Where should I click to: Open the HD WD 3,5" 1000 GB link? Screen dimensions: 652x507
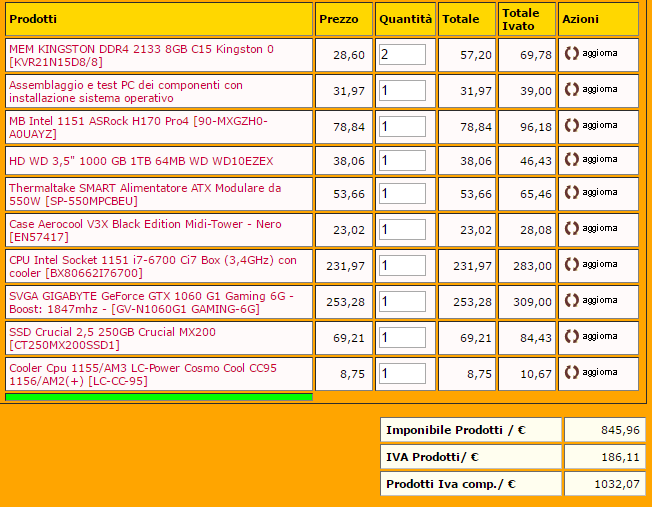[141, 161]
